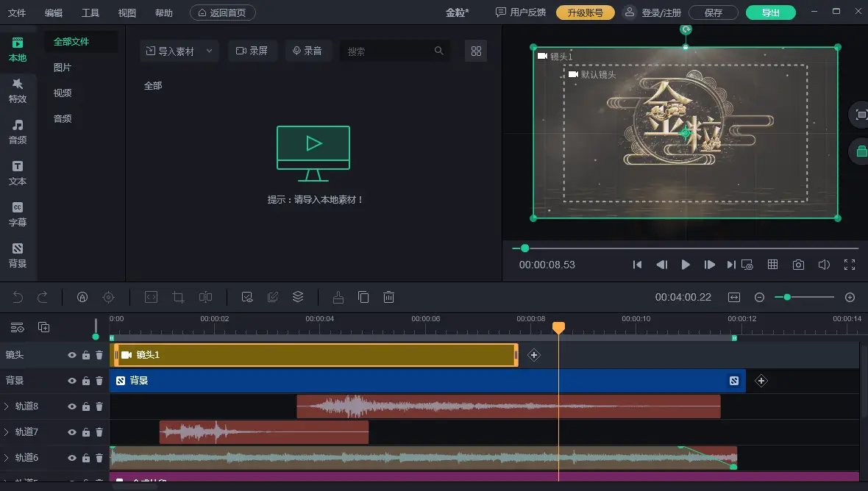The height and width of the screenshot is (491, 868).
Task: Click the 搜索 search input field
Action: [395, 51]
